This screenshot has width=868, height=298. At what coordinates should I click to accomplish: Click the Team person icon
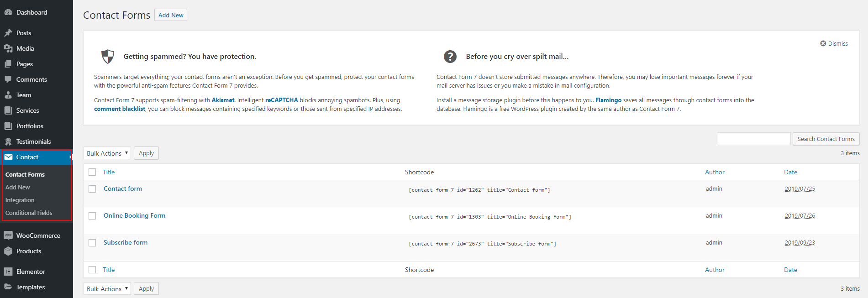pos(8,95)
